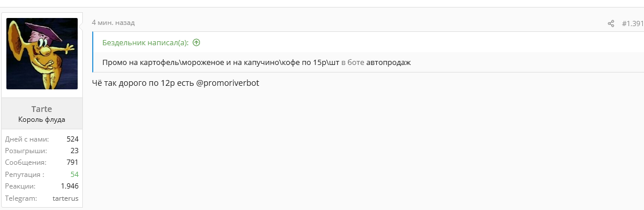The height and width of the screenshot is (210, 644).
Task: Click the green reputation value 54
Action: point(74,174)
